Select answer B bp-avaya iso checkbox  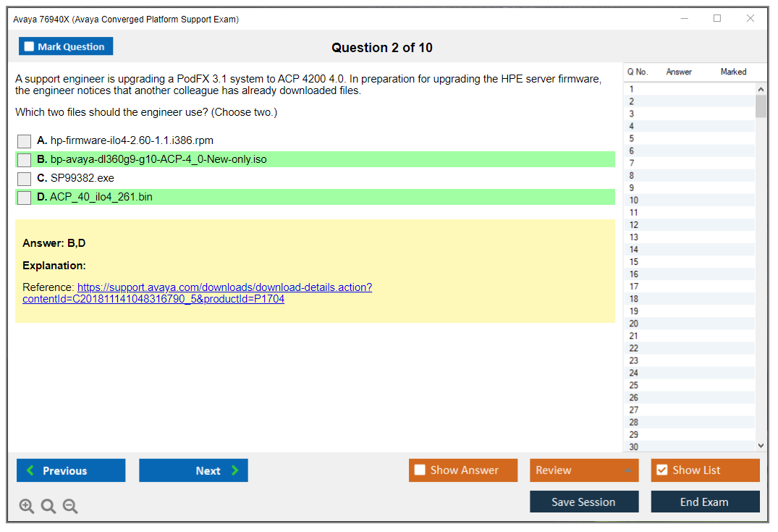(x=25, y=160)
